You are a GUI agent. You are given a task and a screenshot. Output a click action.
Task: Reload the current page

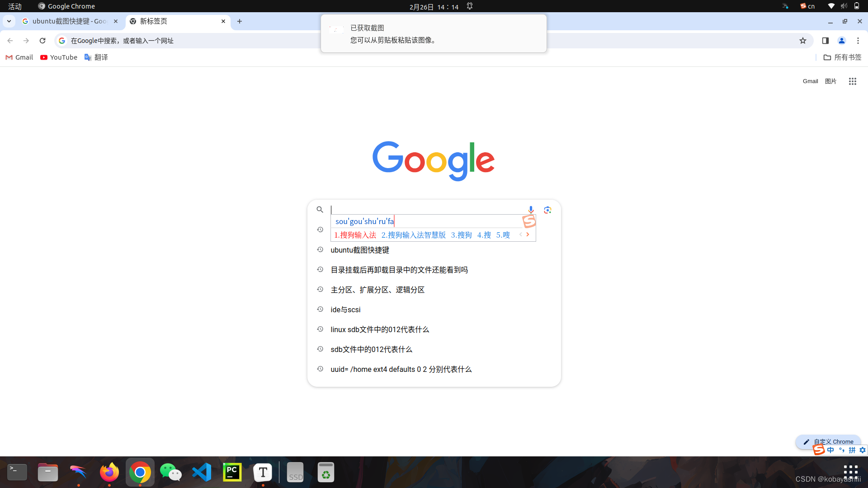click(x=42, y=41)
